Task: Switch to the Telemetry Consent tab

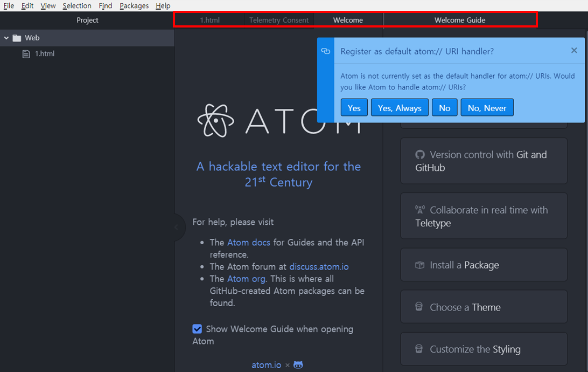Action: coord(278,20)
